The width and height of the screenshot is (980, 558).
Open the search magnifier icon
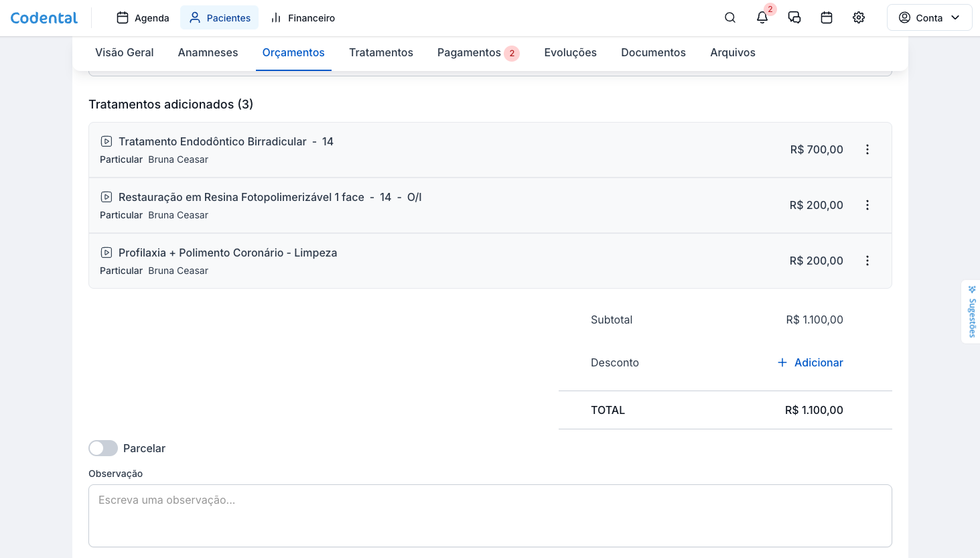730,18
